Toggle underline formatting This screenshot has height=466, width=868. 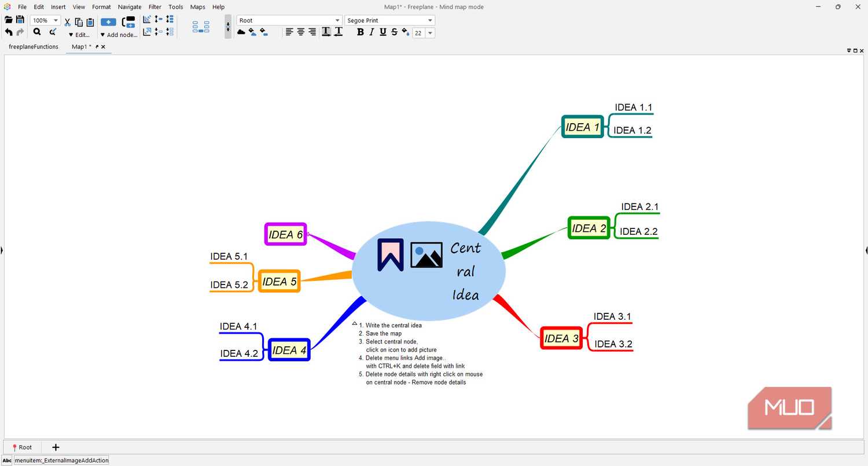tap(383, 32)
